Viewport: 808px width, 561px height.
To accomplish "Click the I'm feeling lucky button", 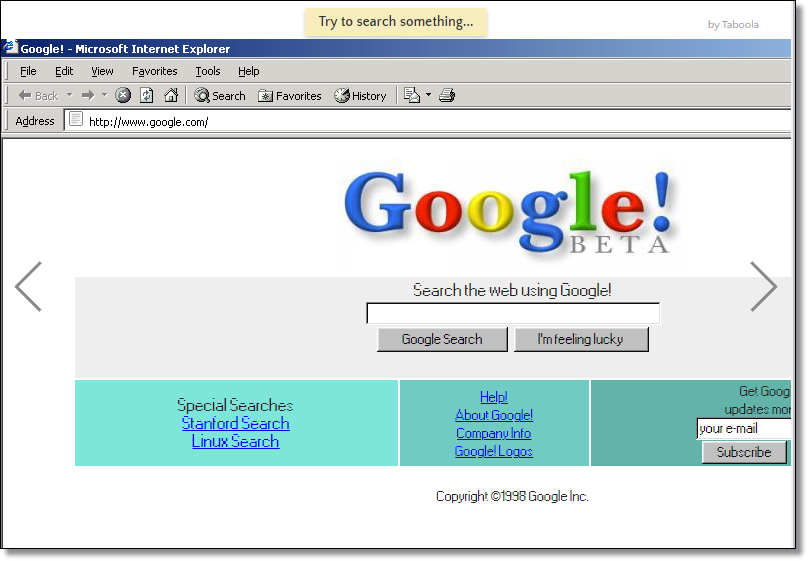I will [x=581, y=339].
